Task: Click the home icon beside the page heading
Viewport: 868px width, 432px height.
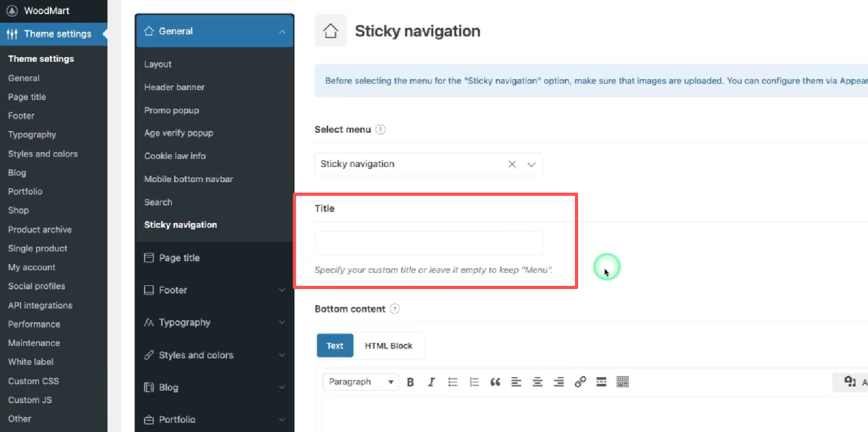Action: (331, 31)
